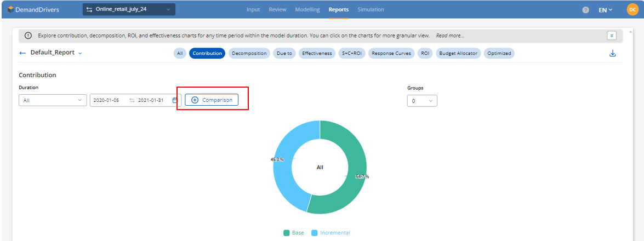Image resolution: width=644 pixels, height=241 pixels.
Task: Select the Response Curves filter pill
Action: 391,53
